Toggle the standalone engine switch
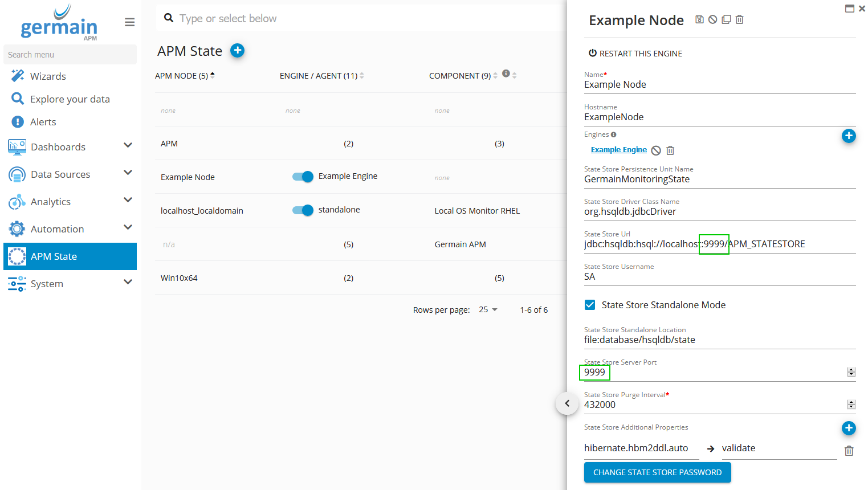 (303, 210)
